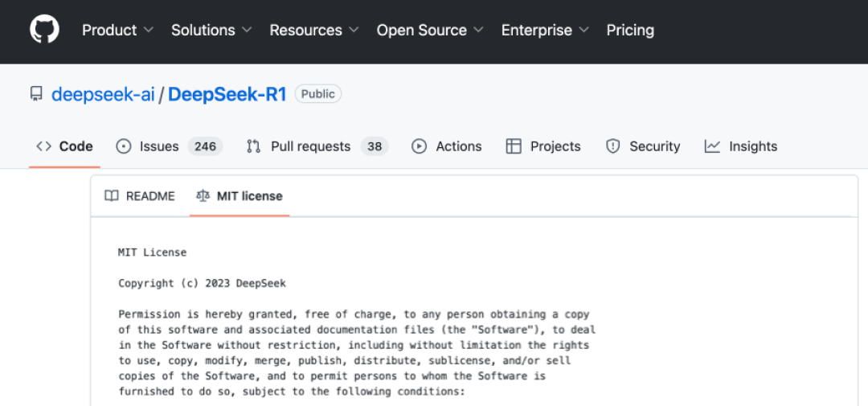Expand the Resources navigation menu

[314, 30]
